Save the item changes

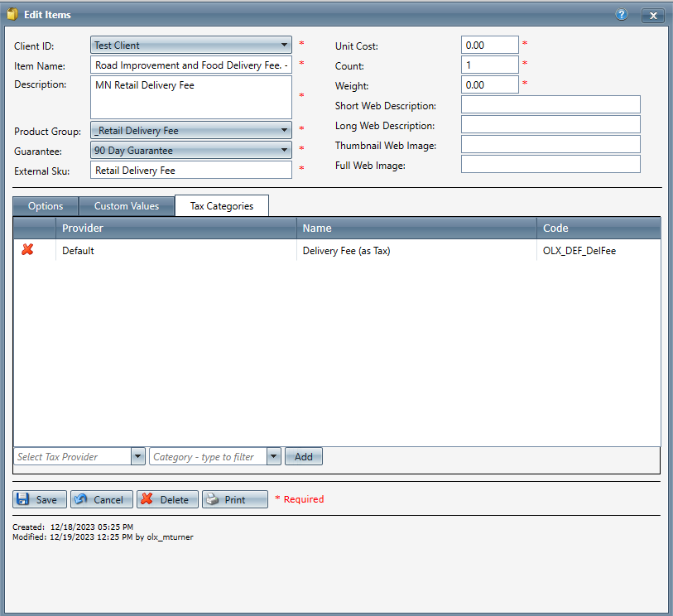pos(40,499)
